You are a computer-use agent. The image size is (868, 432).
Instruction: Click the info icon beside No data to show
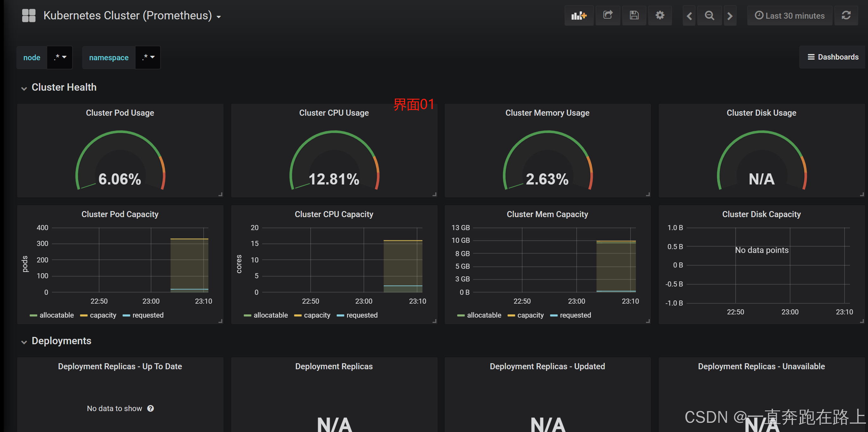[151, 409]
